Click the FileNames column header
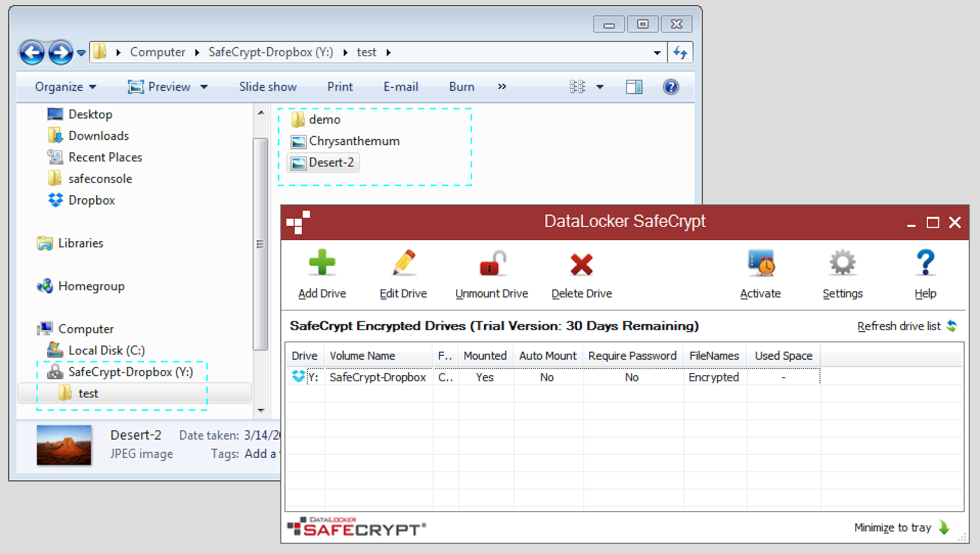This screenshot has height=554, width=980. [714, 356]
